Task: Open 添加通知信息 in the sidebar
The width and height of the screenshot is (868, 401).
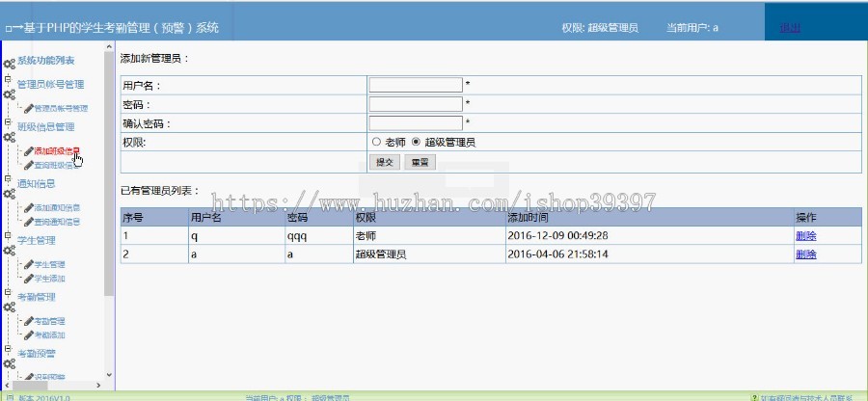Action: point(57,208)
